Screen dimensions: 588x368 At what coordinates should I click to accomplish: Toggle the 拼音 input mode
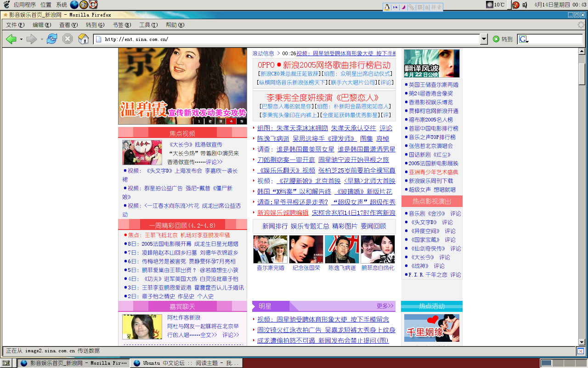tap(436, 7)
